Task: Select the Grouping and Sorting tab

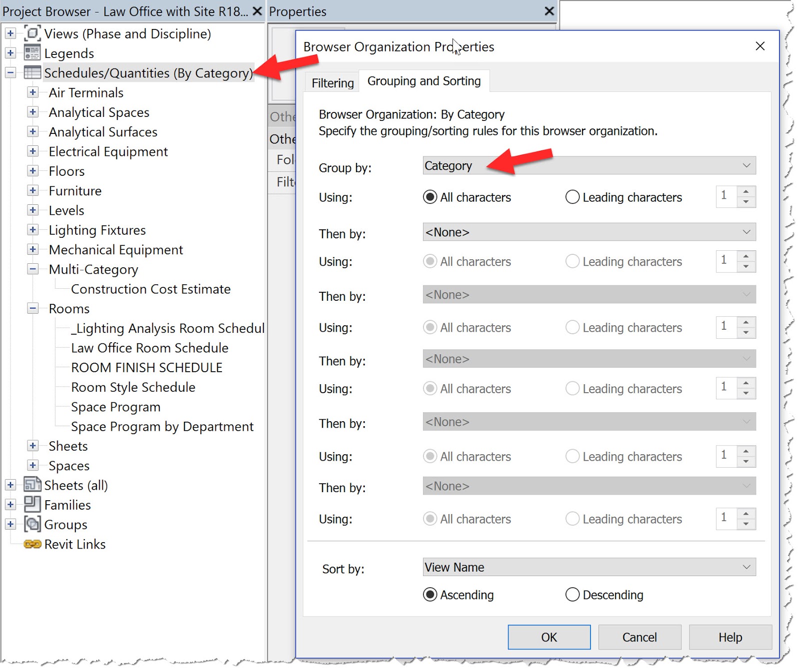Action: (x=424, y=80)
